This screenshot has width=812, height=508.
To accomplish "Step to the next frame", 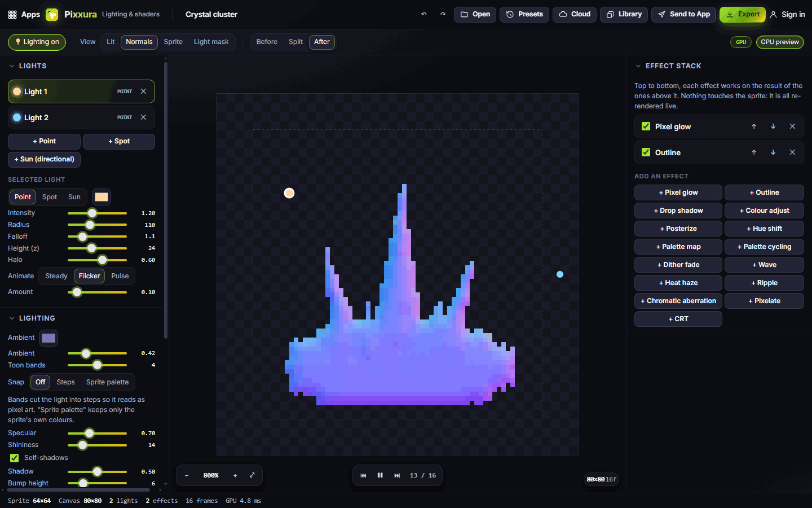I will click(x=397, y=475).
